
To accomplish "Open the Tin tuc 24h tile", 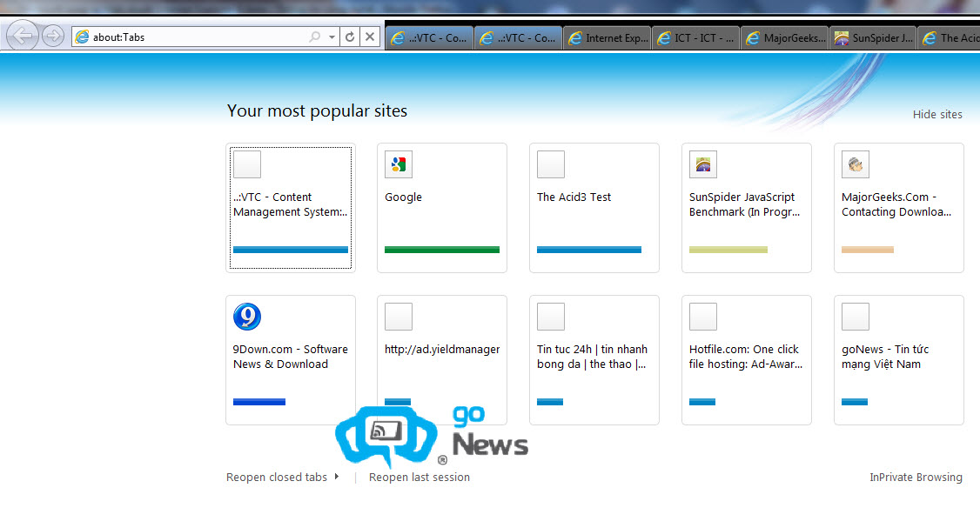I will click(x=594, y=360).
